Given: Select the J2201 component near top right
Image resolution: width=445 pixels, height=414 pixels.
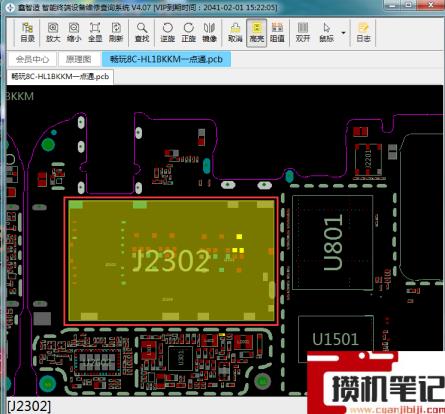Looking at the screenshot, I should point(368,159).
